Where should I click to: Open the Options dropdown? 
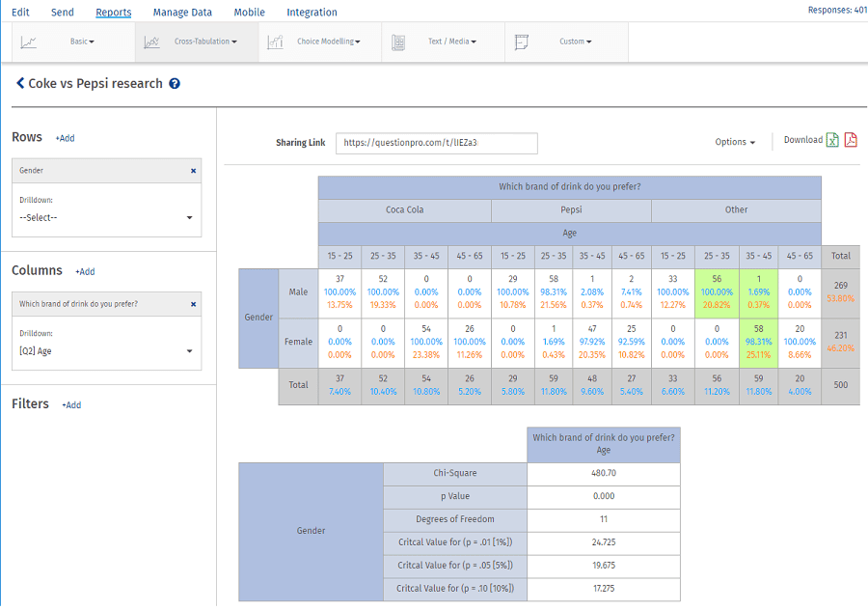click(x=735, y=142)
